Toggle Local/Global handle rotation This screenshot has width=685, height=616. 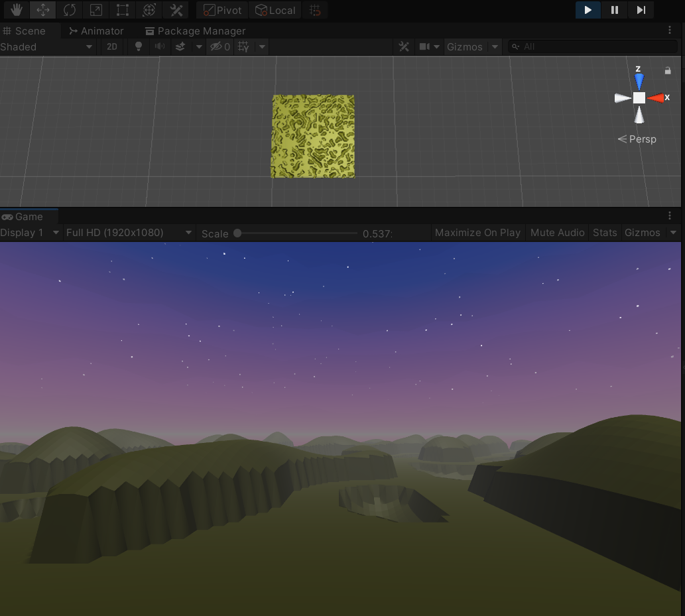(x=275, y=10)
